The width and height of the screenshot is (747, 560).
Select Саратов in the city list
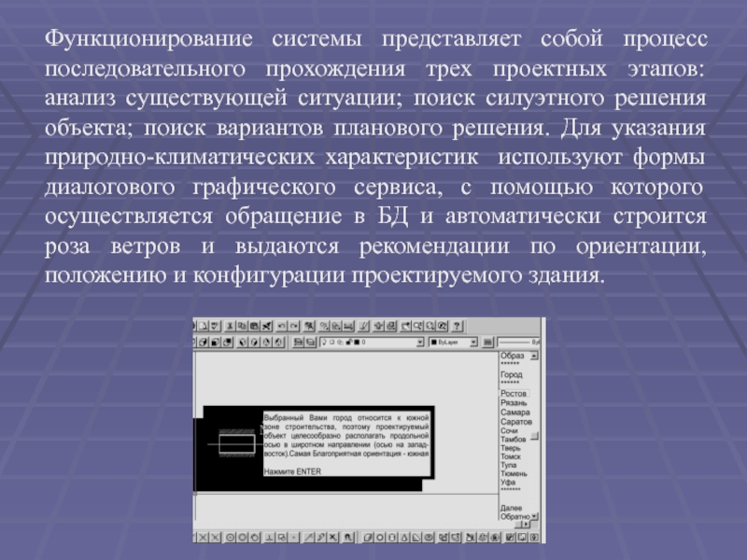click(x=516, y=422)
